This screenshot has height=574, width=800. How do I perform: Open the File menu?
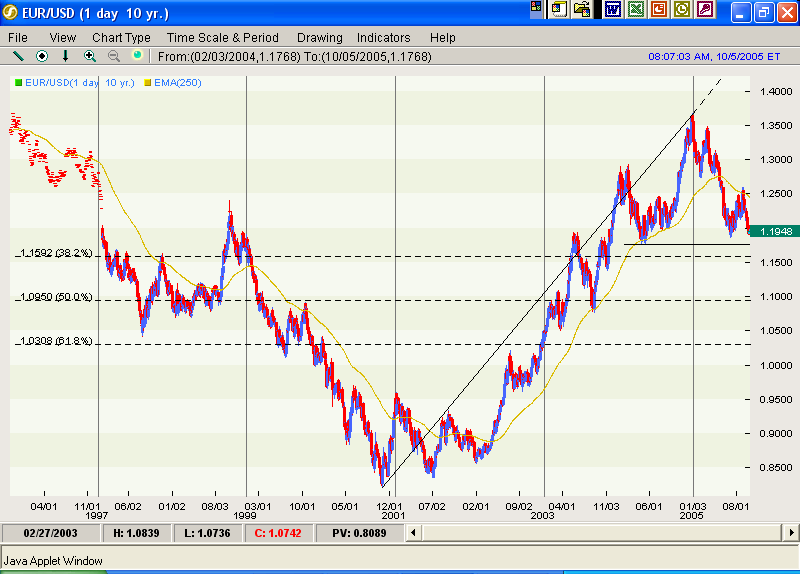click(x=18, y=37)
